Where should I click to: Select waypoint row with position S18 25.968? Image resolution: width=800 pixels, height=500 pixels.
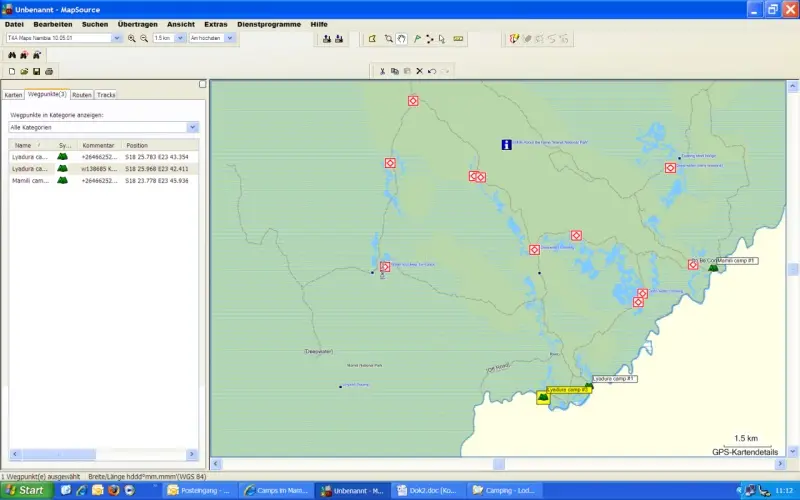pos(104,168)
